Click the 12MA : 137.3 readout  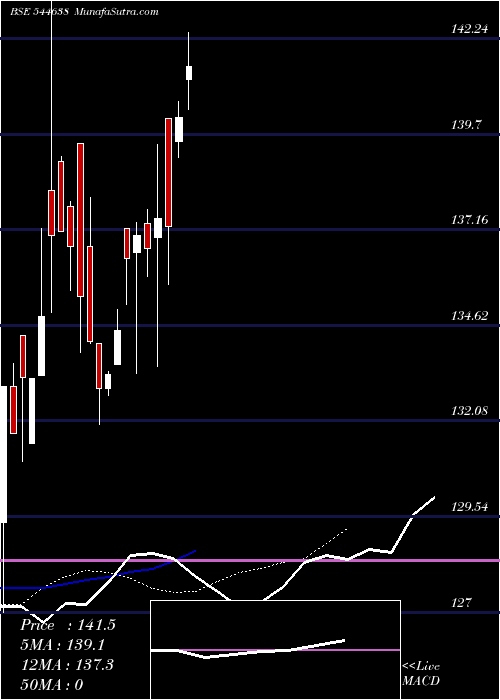(67, 665)
